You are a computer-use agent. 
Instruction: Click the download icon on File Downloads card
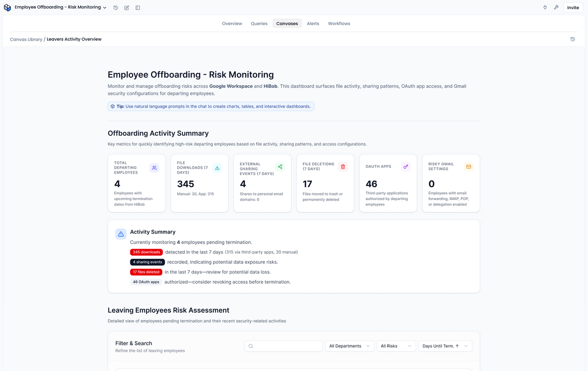click(217, 167)
